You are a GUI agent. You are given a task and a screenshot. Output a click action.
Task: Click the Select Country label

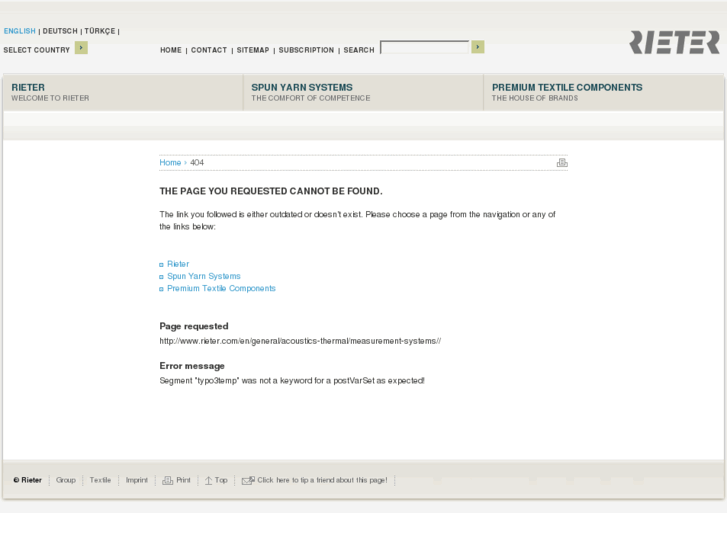(37, 50)
